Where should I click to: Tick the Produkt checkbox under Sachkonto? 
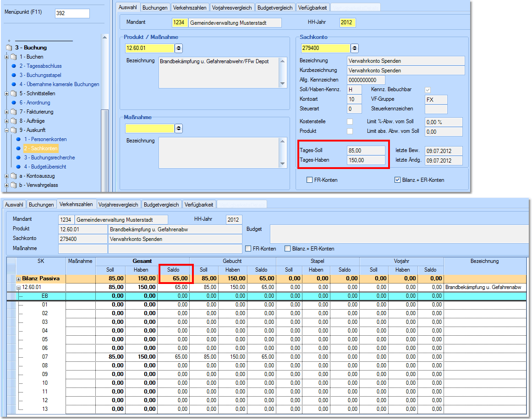click(350, 131)
